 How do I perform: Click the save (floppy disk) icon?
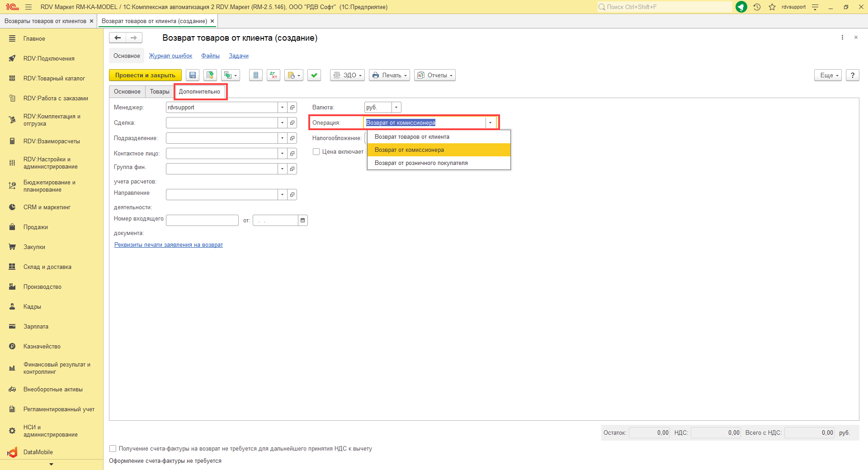[193, 75]
